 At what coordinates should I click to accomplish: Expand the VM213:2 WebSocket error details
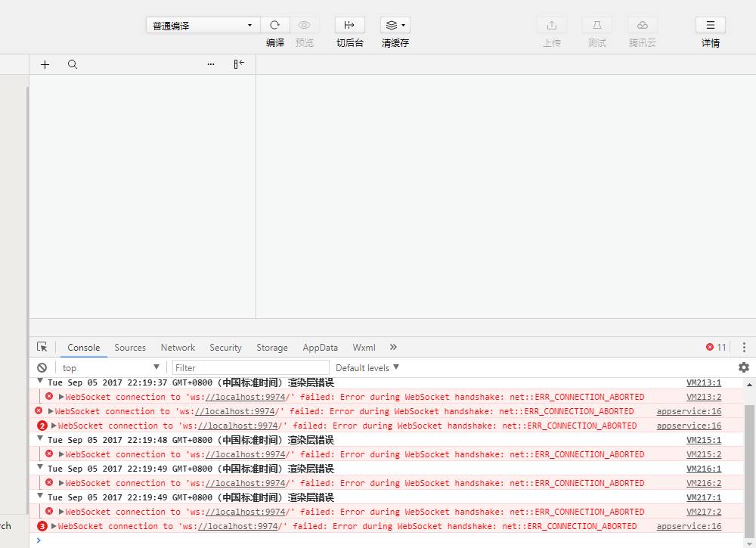[x=61, y=397]
